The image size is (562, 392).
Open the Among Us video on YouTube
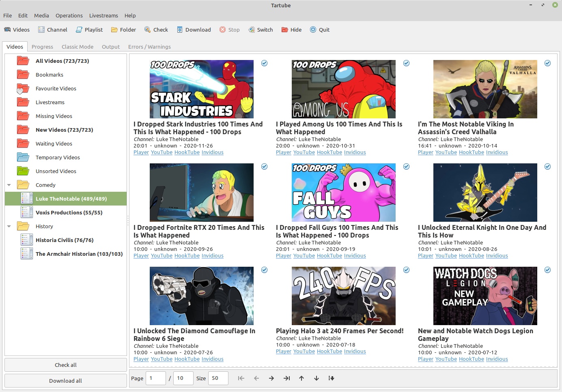pyautogui.click(x=304, y=152)
